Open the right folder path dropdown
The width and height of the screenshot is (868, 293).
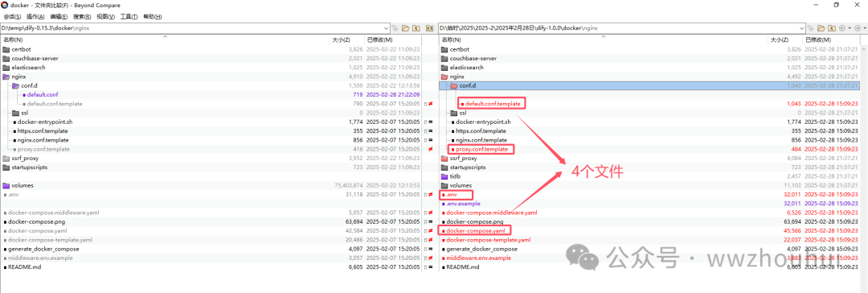point(801,27)
